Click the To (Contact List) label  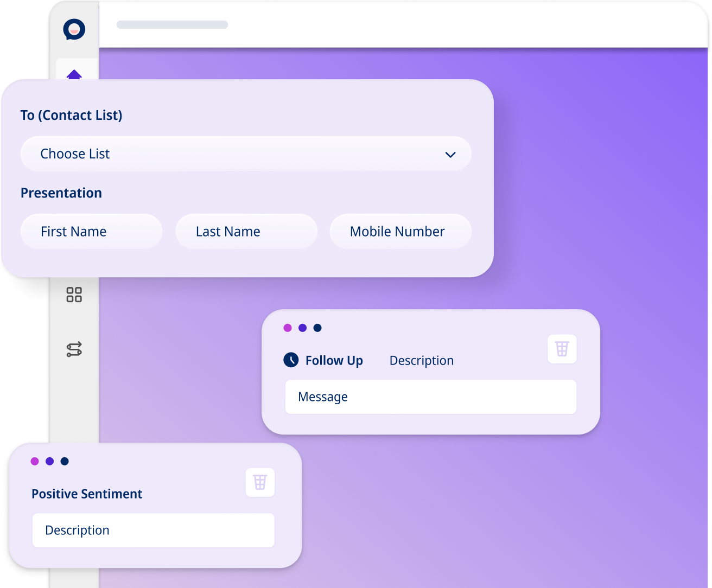click(71, 115)
